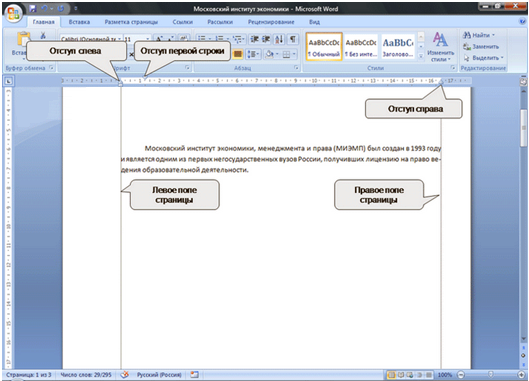Screen dimensions: 529x381
Task: Redo the last action
Action: click(61, 9)
